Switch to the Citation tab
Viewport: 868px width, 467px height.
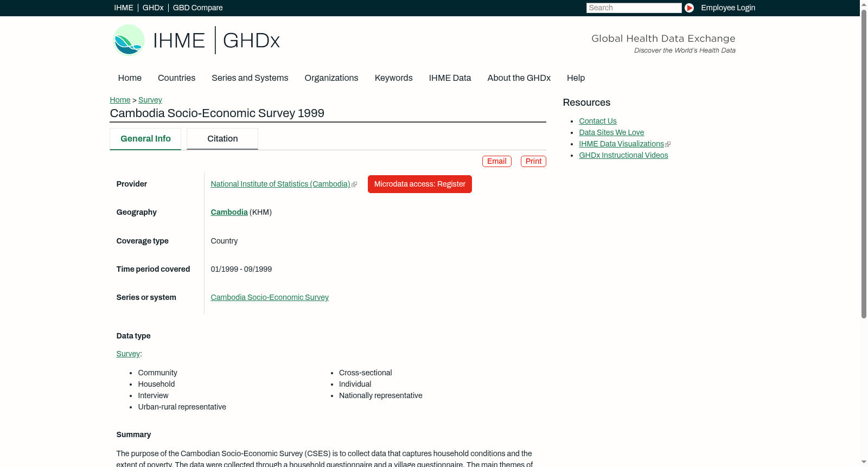(x=222, y=139)
